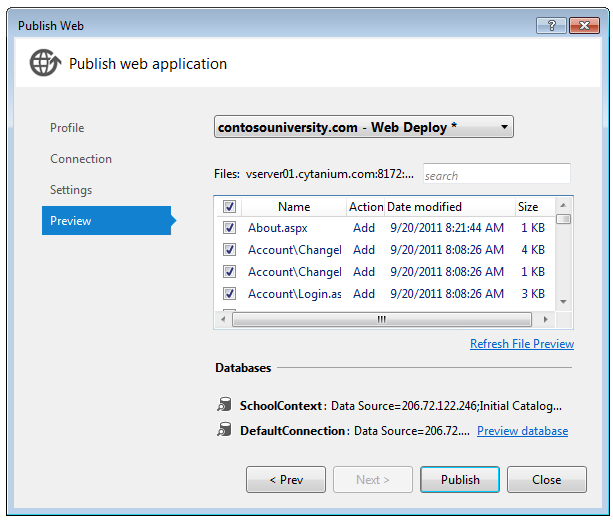
Task: Click the vertical scrollbar up arrow
Action: click(563, 205)
